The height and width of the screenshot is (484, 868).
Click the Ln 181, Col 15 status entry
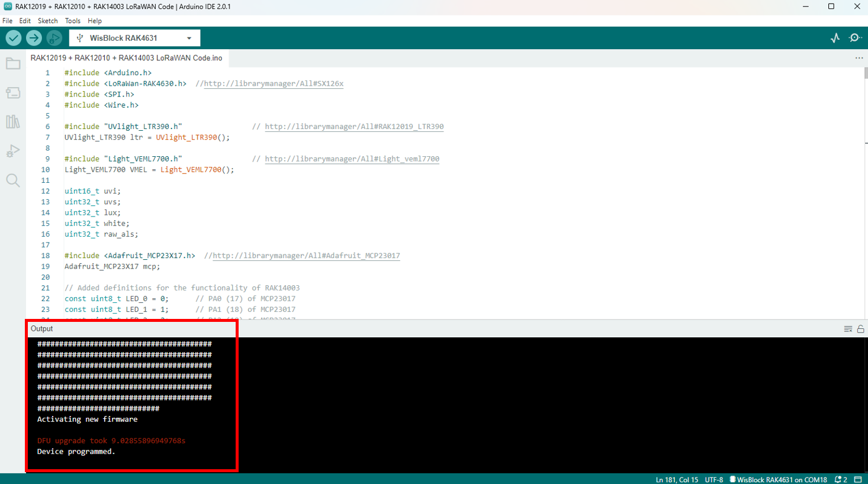(x=677, y=480)
